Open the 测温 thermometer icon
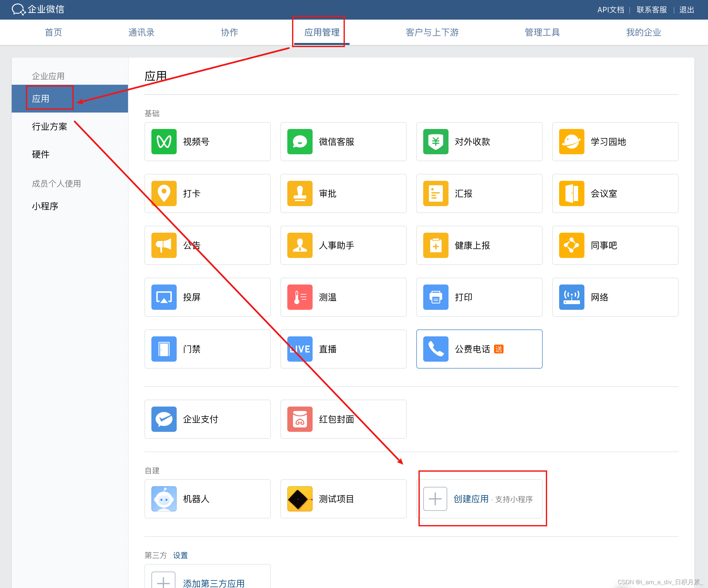Viewport: 708px width, 588px height. pos(300,297)
